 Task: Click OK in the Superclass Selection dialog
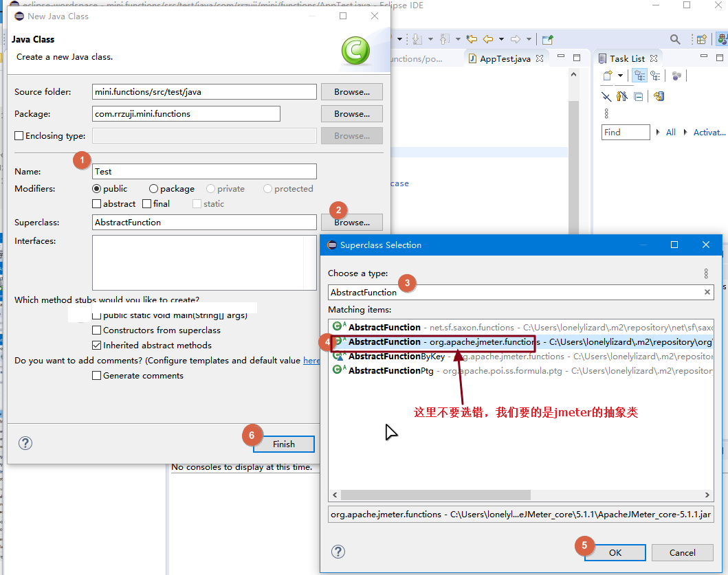click(615, 552)
